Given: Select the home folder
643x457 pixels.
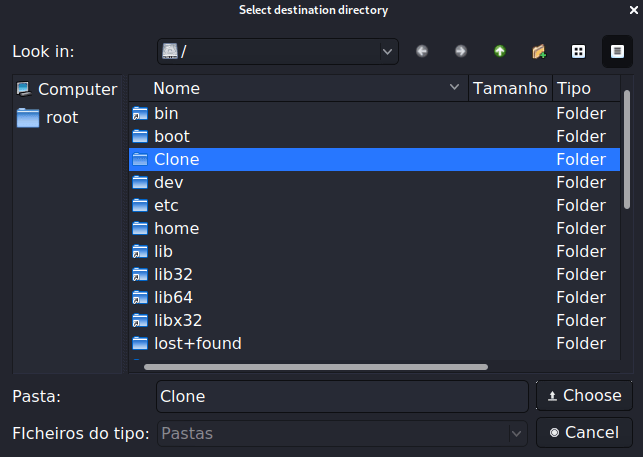Looking at the screenshot, I should 176,228.
